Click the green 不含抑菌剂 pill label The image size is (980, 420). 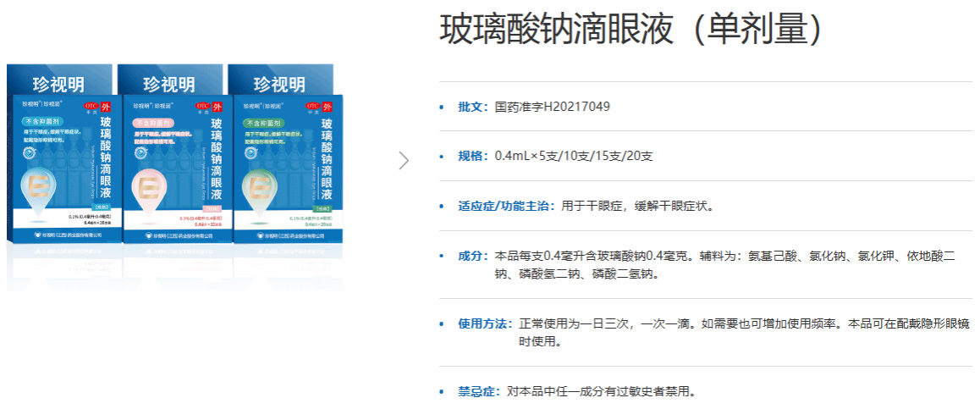(263, 123)
